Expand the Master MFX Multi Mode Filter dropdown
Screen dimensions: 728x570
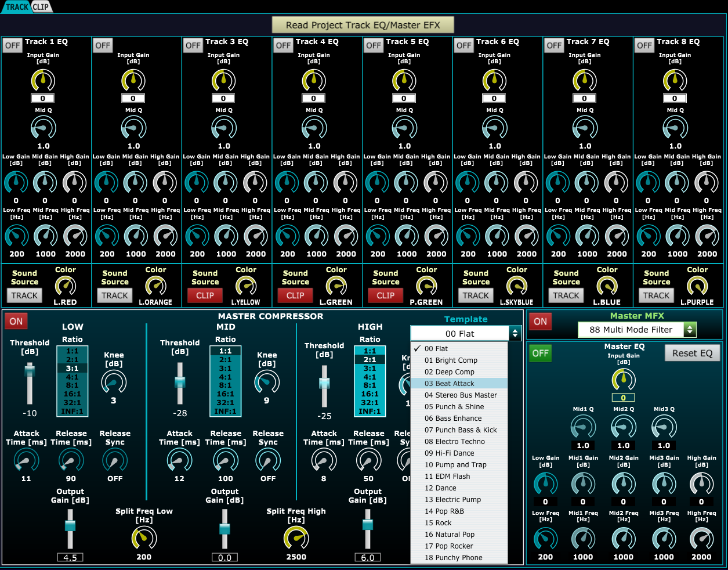[637, 330]
